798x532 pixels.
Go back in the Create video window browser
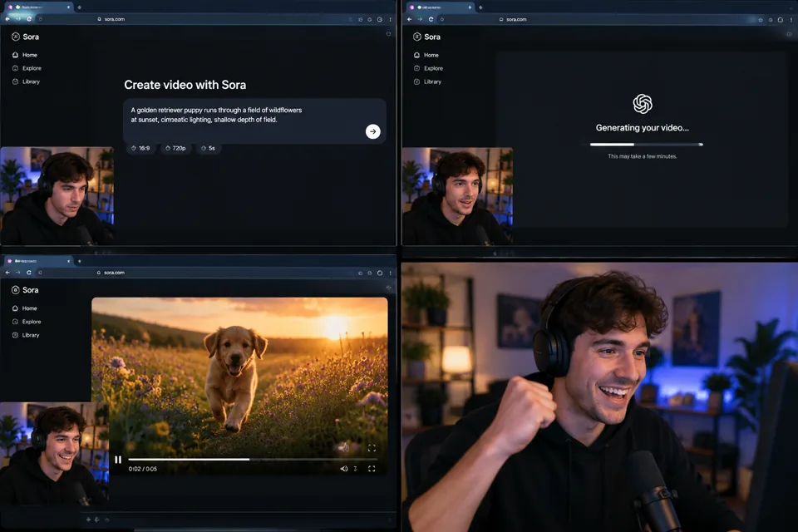point(7,19)
